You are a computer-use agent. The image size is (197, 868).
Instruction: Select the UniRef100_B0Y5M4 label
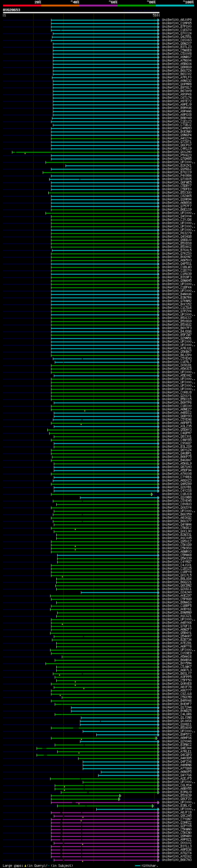pos(177,663)
